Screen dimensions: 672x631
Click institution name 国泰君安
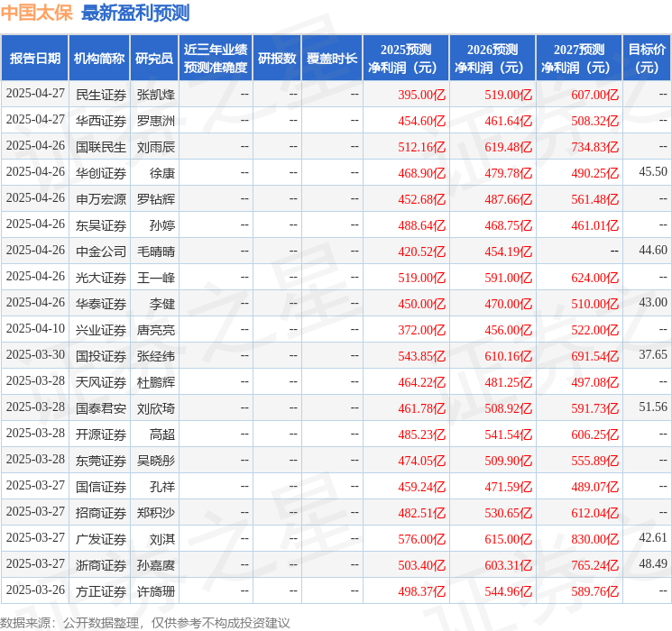pyautogui.click(x=101, y=408)
